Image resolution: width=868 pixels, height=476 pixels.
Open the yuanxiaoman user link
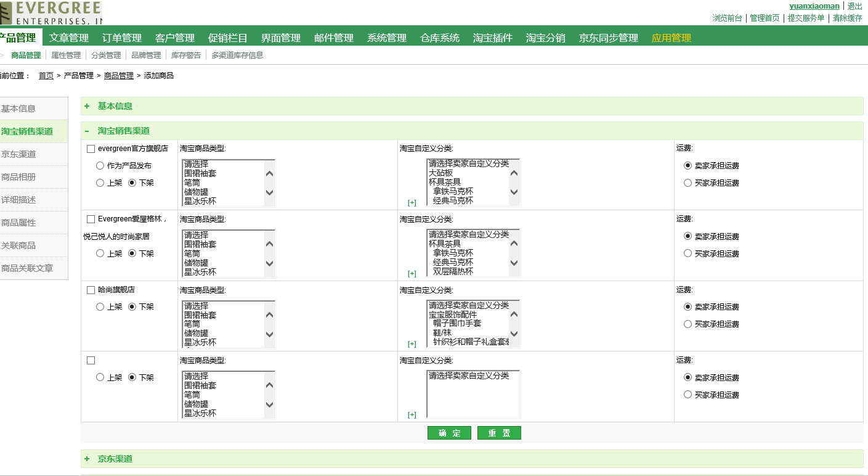[x=814, y=6]
